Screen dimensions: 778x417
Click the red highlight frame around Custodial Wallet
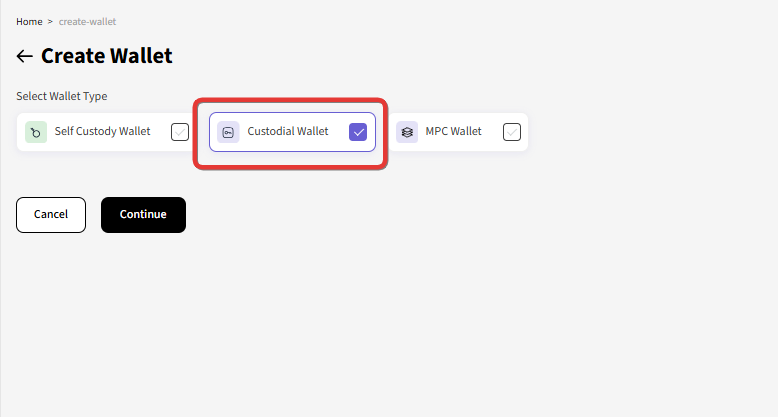click(x=290, y=101)
